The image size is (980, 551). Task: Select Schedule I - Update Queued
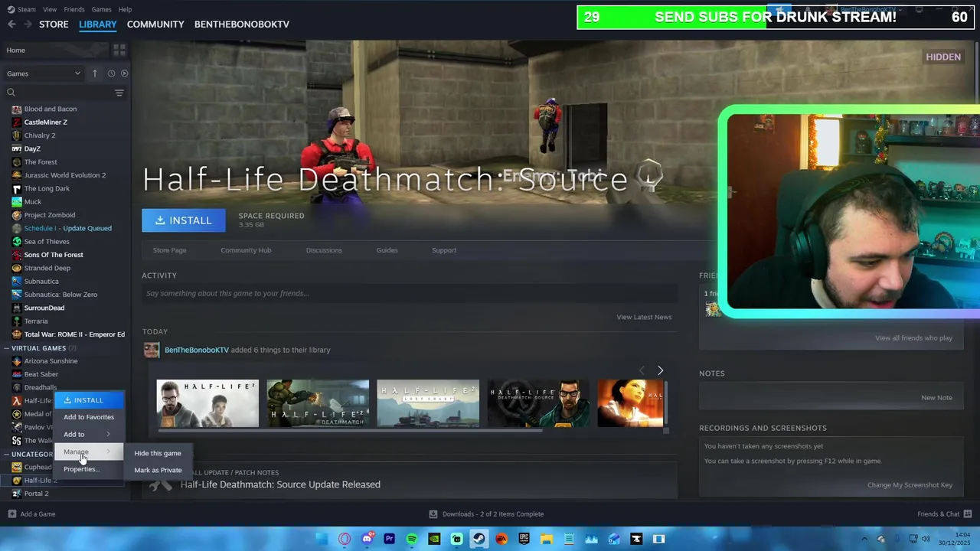pos(68,228)
